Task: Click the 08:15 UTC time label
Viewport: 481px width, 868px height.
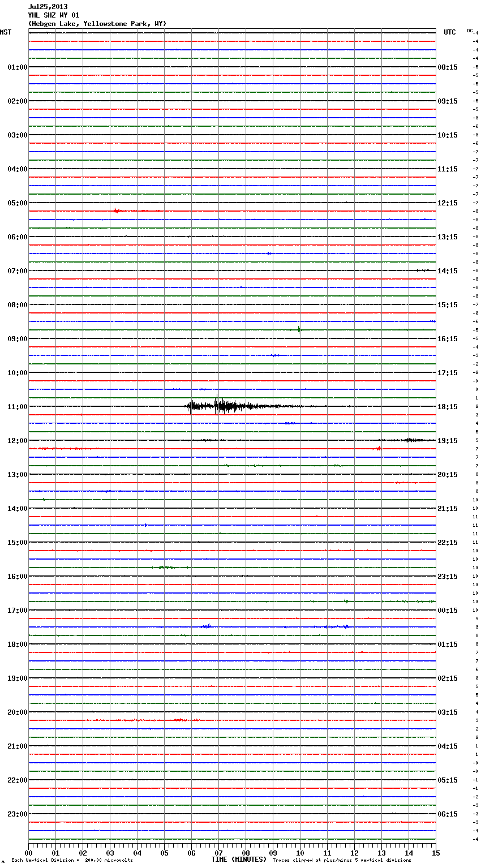Action: coord(448,67)
